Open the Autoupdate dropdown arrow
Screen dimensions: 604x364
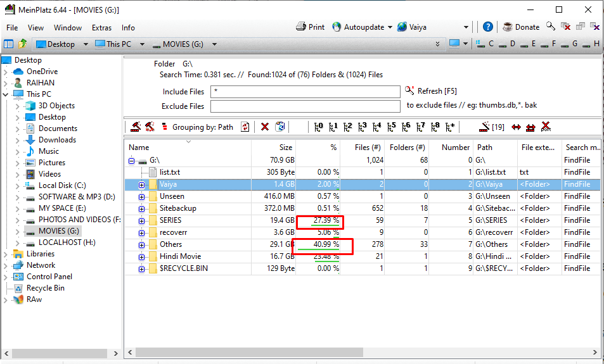pos(390,27)
